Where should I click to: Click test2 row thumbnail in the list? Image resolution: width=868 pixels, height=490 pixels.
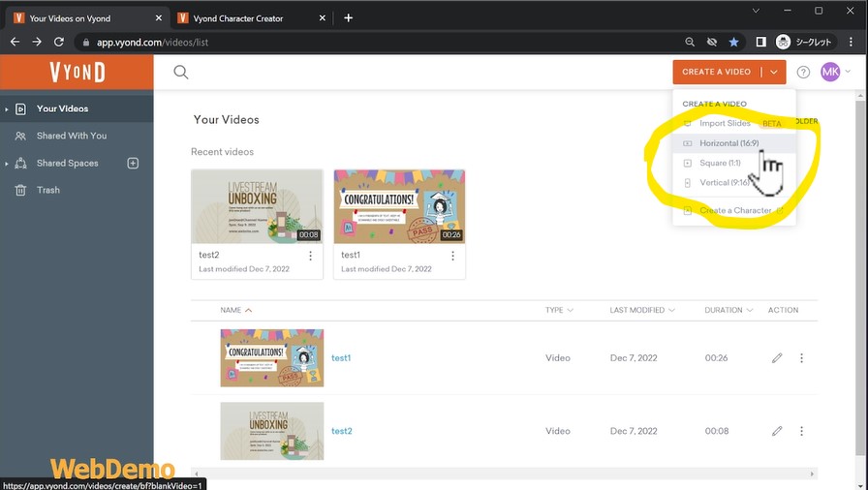tap(272, 431)
